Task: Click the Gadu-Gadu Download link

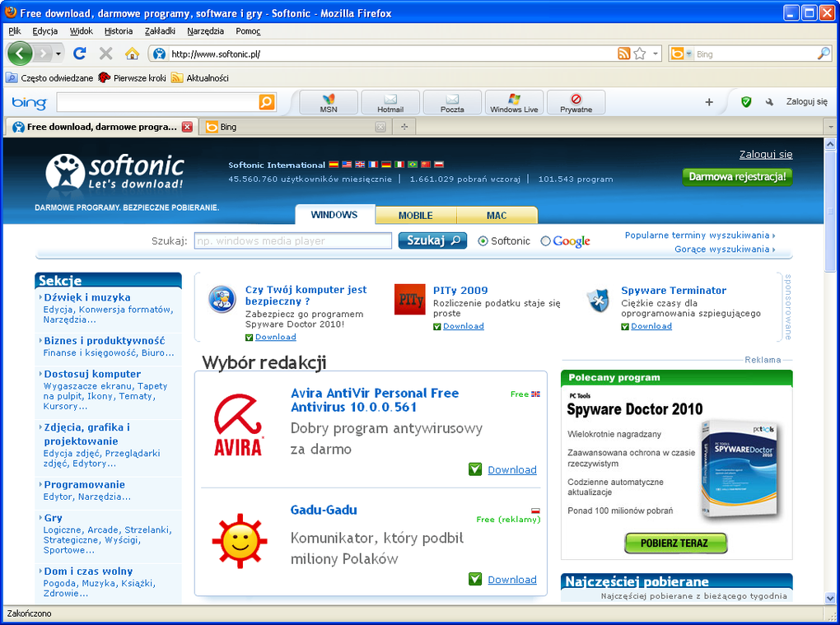Action: (512, 580)
